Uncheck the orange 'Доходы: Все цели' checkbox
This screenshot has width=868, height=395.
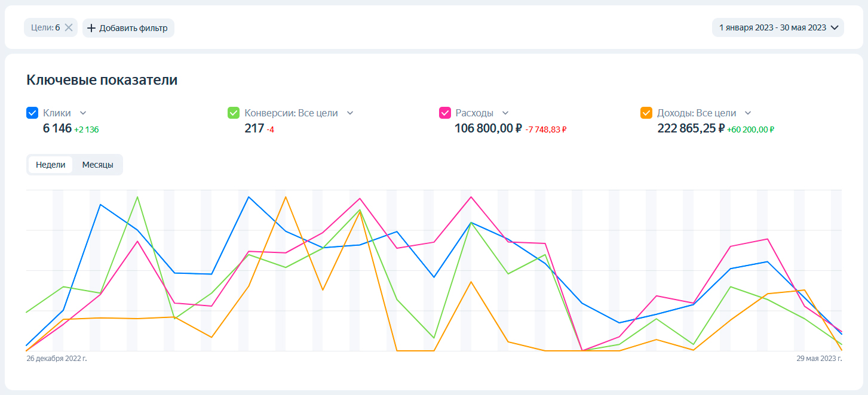click(x=646, y=113)
